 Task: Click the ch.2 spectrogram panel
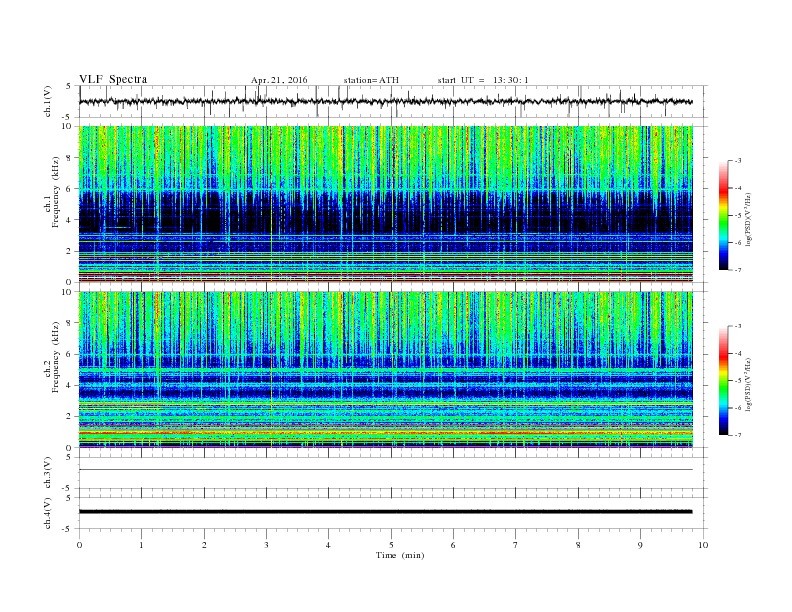[386, 369]
